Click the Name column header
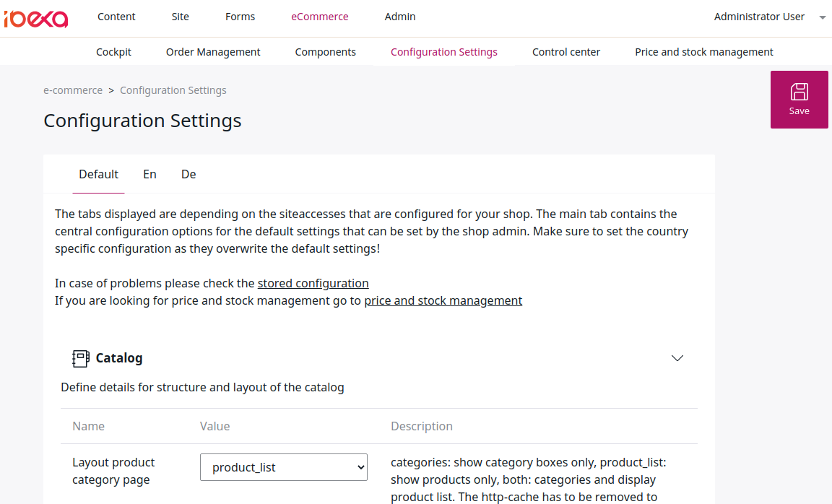 (89, 426)
